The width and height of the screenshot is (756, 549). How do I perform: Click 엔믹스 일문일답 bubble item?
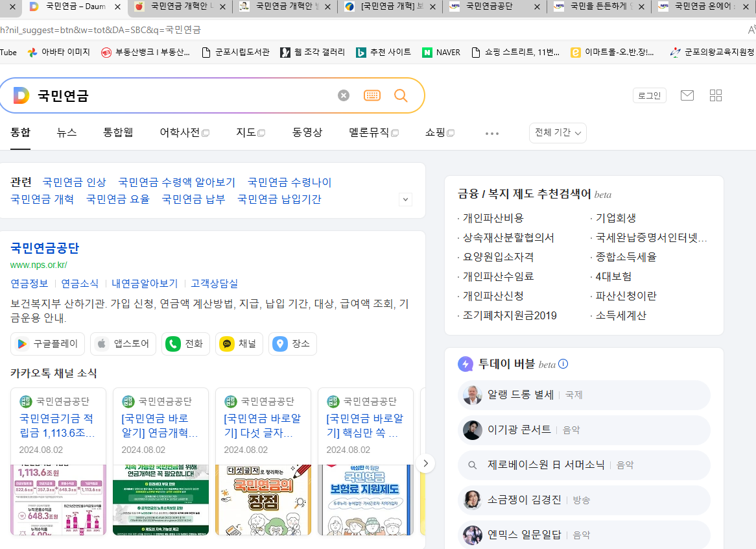click(584, 535)
